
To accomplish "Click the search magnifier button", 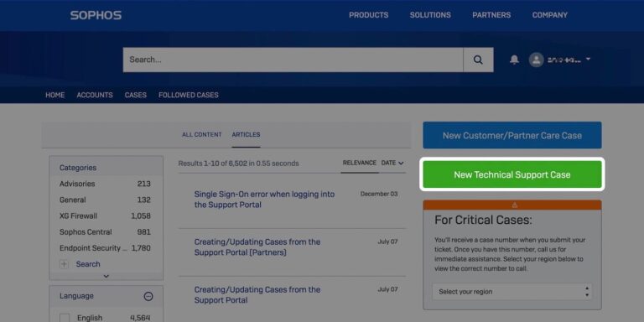I will point(478,60).
